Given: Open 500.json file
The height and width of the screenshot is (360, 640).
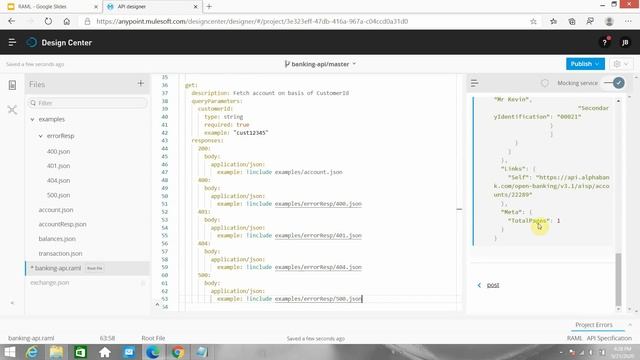Looking at the screenshot, I should tap(58, 195).
